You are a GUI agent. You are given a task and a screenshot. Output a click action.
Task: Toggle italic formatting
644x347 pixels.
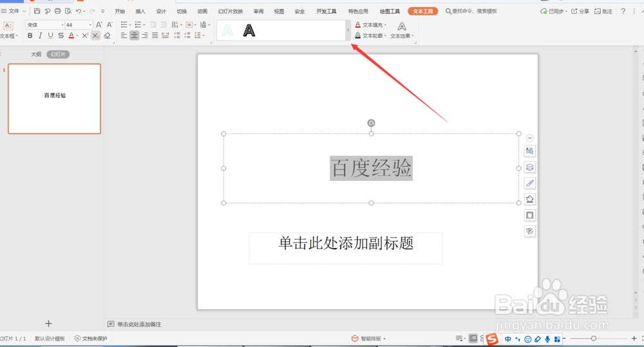click(40, 35)
